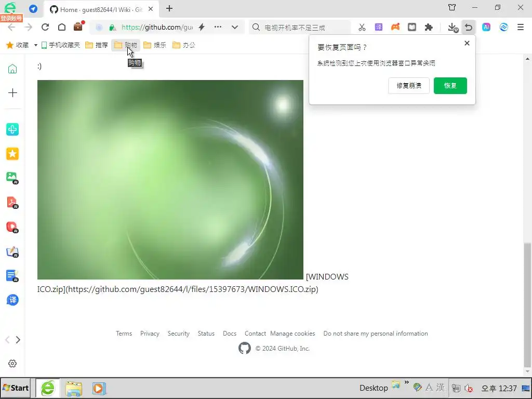Open the AI image sidebar icon
Image resolution: width=532 pixels, height=399 pixels.
click(x=12, y=178)
